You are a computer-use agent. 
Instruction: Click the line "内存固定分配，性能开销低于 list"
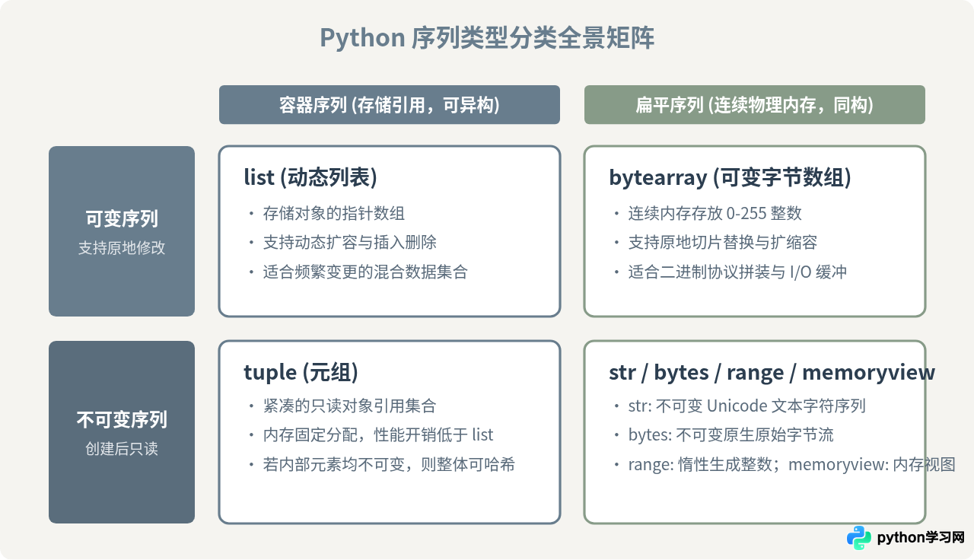click(378, 435)
